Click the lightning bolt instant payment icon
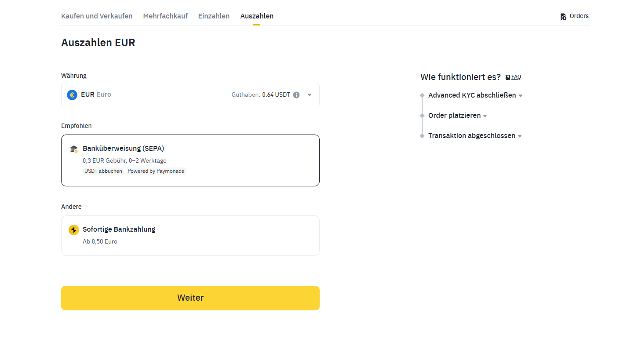The image size is (631, 364). click(74, 230)
